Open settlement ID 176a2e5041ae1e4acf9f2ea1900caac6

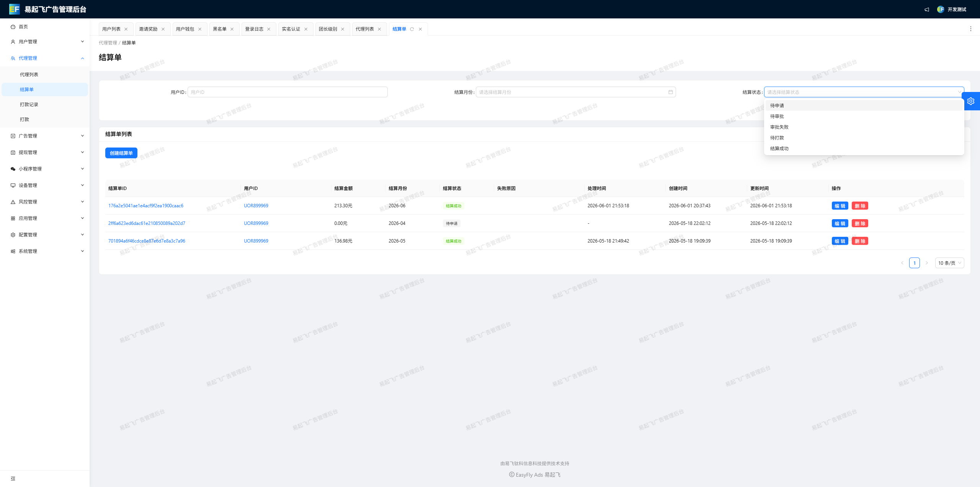point(146,206)
